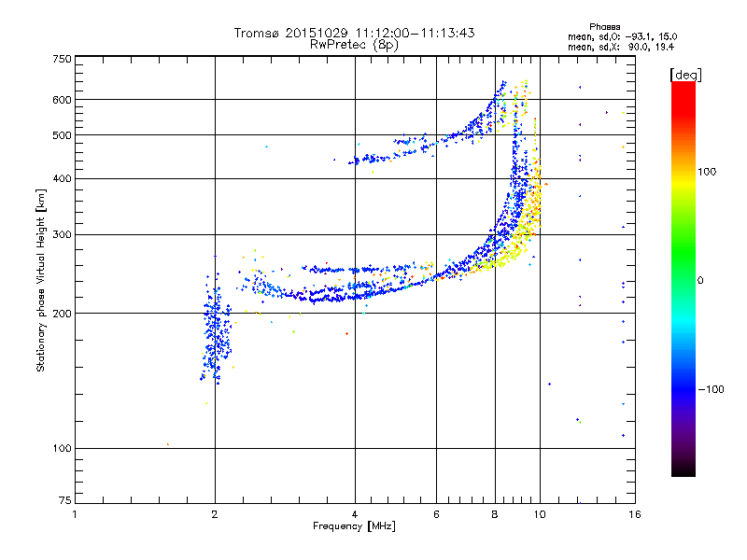Click the colorbar tick label '0'

[700, 280]
